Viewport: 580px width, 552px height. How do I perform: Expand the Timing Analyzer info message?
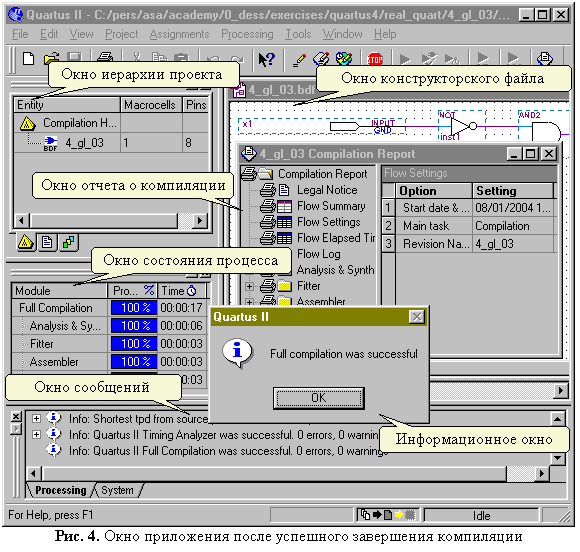click(36, 434)
